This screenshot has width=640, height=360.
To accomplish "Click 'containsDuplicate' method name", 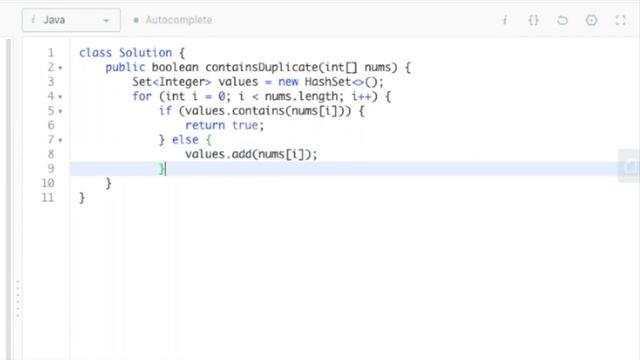I will click(261, 67).
